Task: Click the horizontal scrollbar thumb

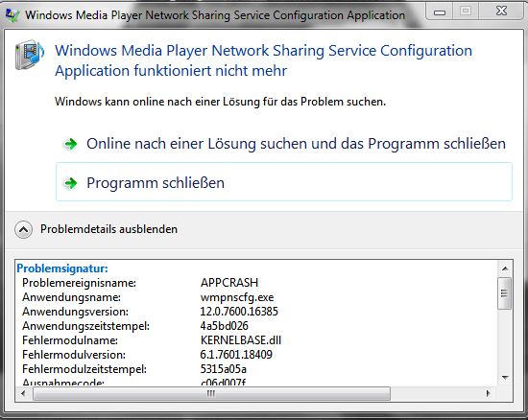Action: click(211, 393)
